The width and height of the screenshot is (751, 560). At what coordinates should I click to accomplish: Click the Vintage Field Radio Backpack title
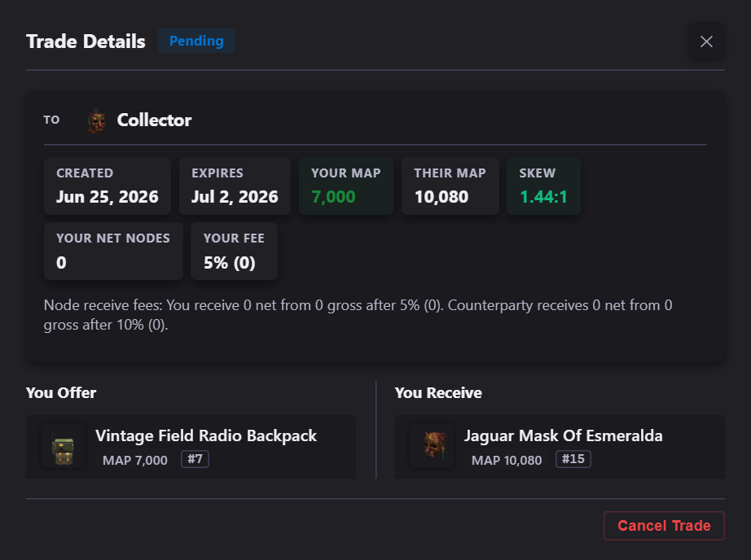click(x=206, y=435)
